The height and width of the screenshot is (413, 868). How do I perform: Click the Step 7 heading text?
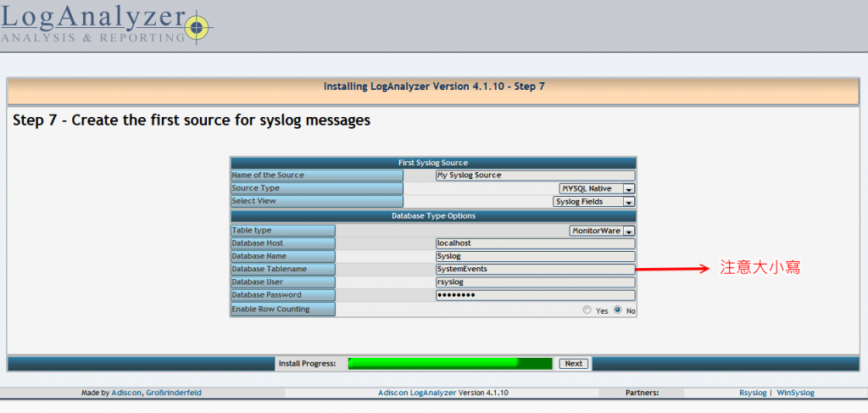[x=192, y=120]
